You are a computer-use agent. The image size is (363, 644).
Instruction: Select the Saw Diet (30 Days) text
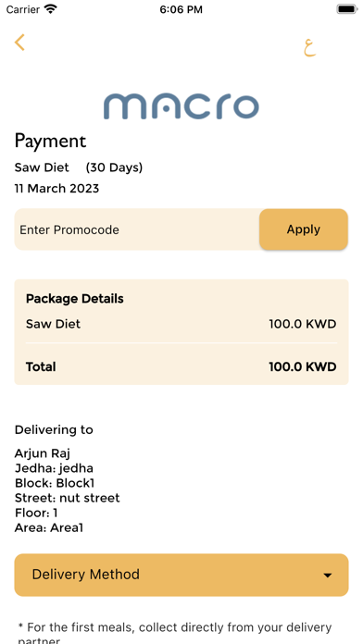click(79, 167)
